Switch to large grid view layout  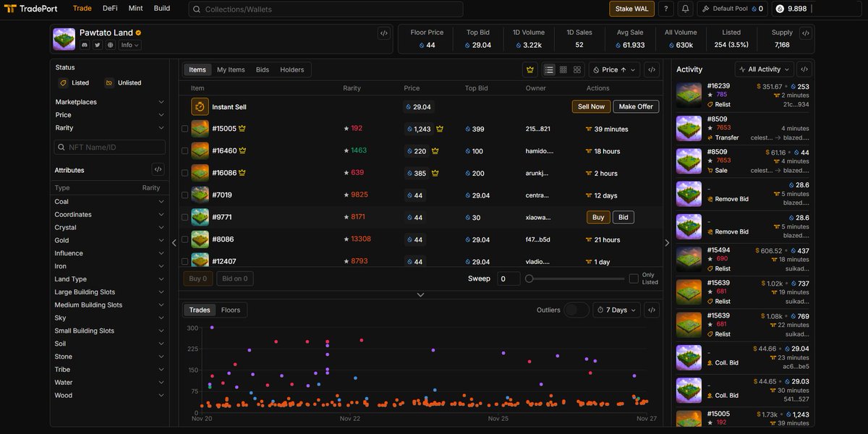coord(577,69)
